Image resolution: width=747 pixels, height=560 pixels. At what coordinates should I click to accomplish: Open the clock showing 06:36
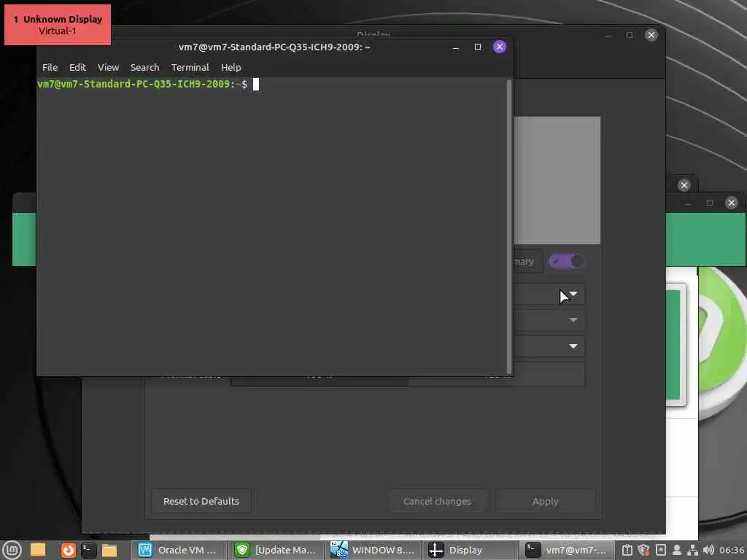732,550
